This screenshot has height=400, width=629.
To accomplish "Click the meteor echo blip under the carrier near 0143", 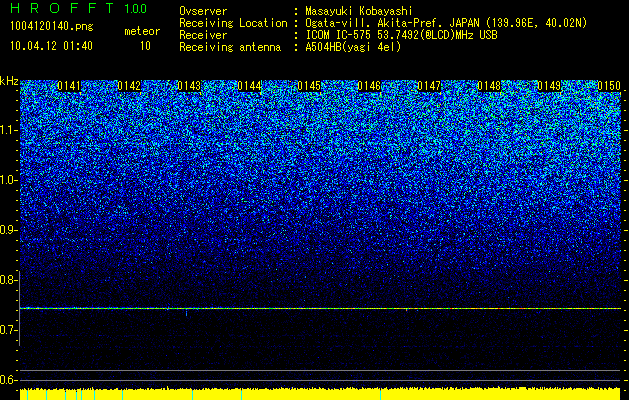I will (x=187, y=313).
